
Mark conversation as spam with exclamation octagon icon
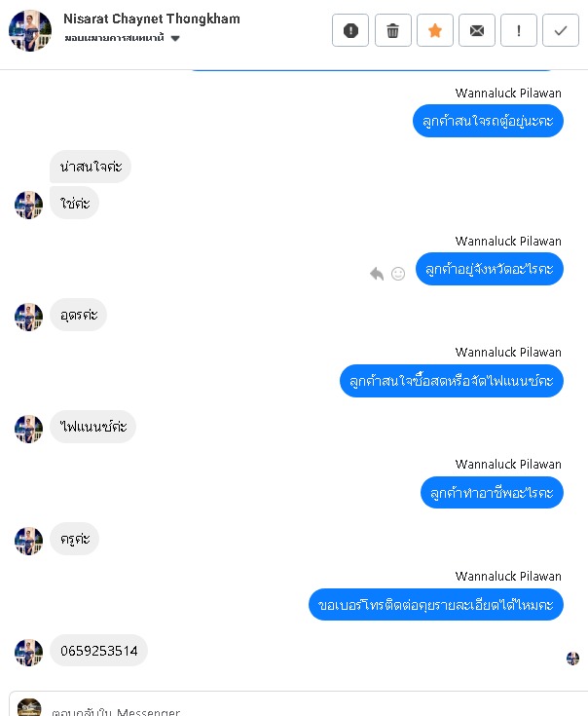350,30
